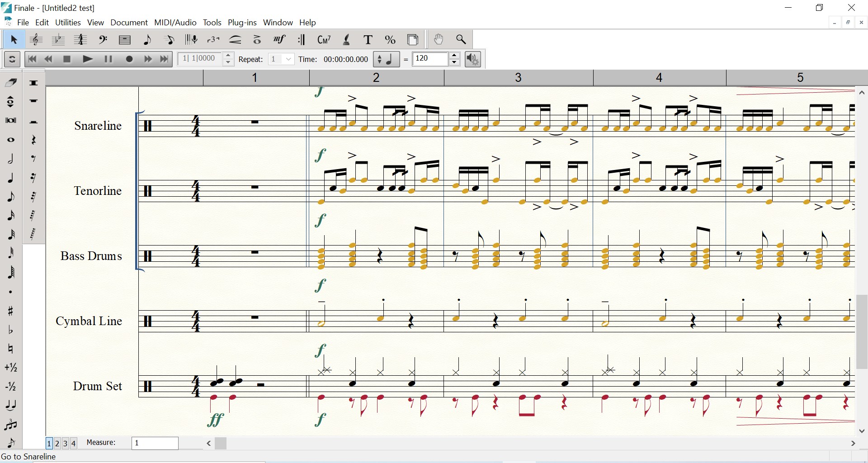
Task: Open the Time Signature tool
Action: (x=80, y=40)
